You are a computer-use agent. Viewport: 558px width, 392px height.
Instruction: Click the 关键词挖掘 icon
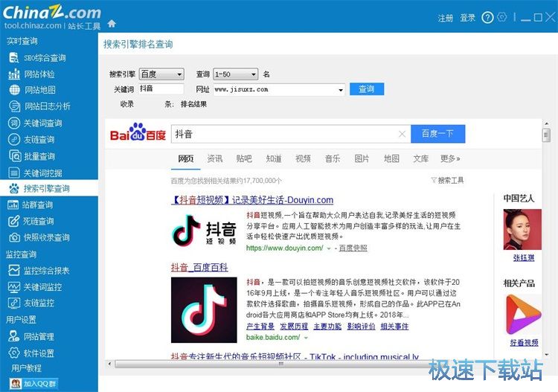(14, 173)
